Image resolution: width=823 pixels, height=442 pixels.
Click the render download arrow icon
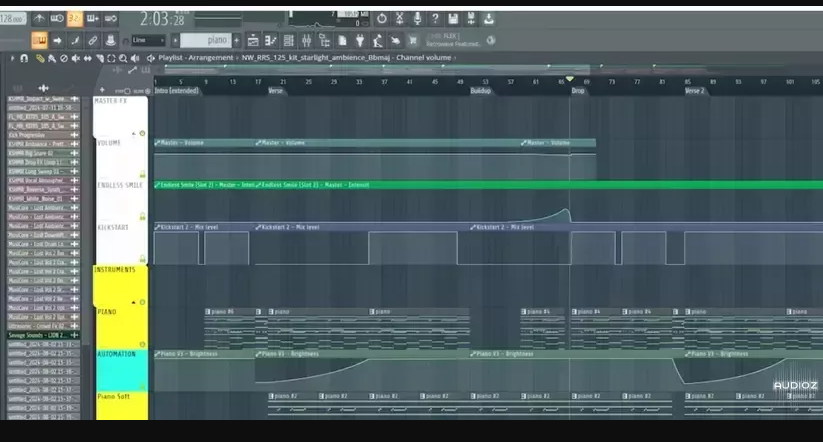[x=489, y=19]
